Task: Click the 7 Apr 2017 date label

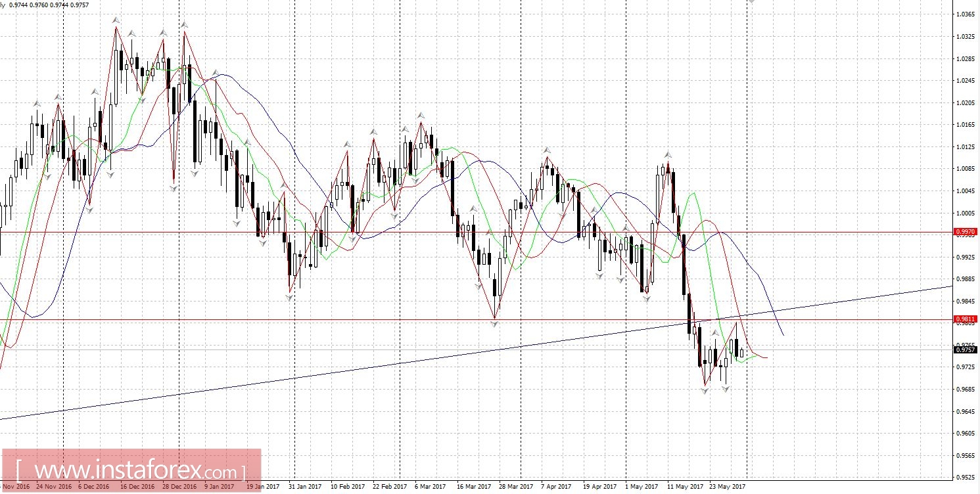Action: [x=557, y=487]
